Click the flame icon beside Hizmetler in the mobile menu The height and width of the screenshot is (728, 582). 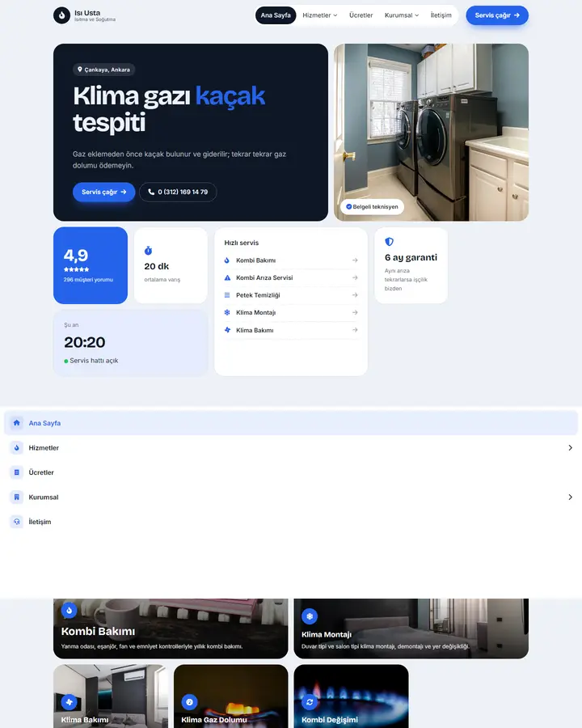[17, 447]
